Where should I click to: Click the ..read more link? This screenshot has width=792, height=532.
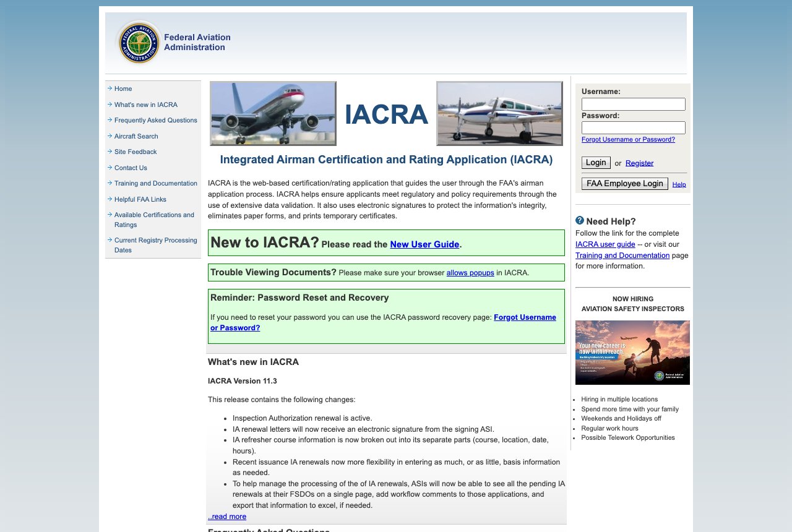pyautogui.click(x=226, y=517)
